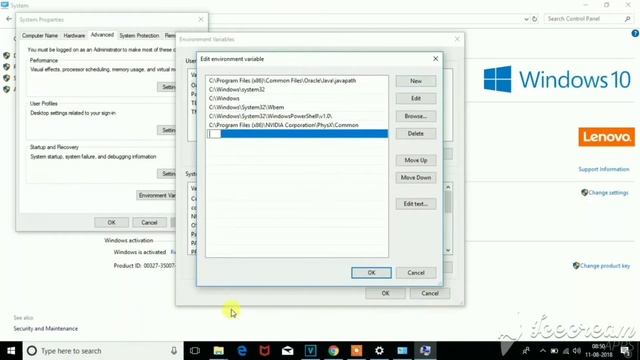The height and width of the screenshot is (360, 640).
Task: Open File Explorer from taskbar
Action: click(x=218, y=351)
